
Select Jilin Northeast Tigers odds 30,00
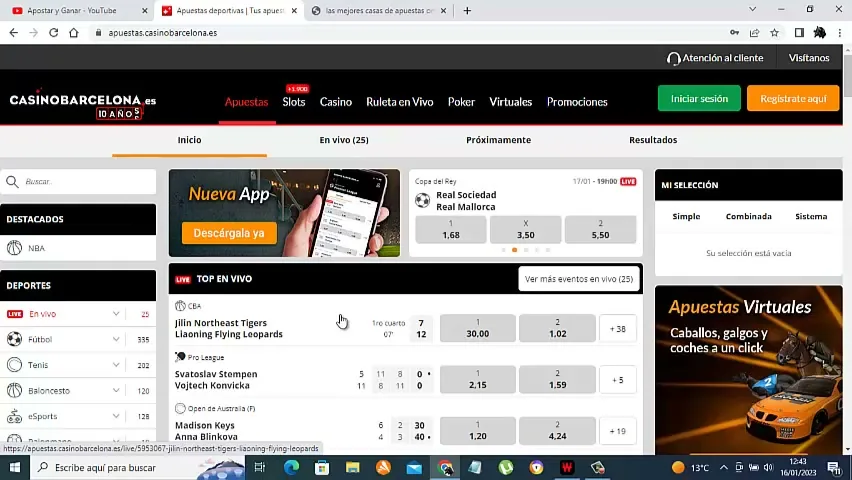[478, 328]
